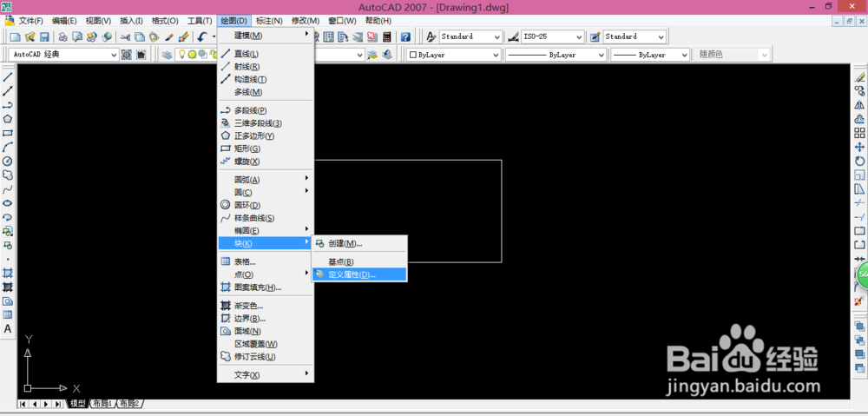
Task: Open the 格式(O) menu
Action: [x=165, y=21]
